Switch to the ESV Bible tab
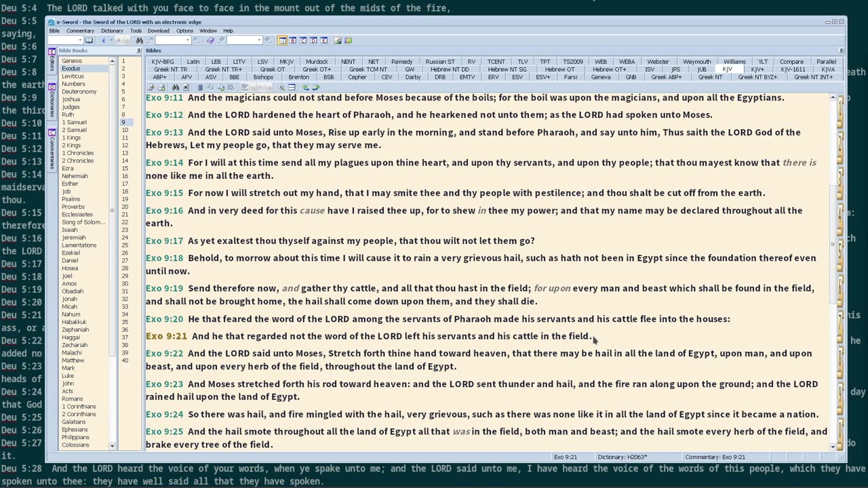This screenshot has height=488, width=868. click(x=517, y=77)
